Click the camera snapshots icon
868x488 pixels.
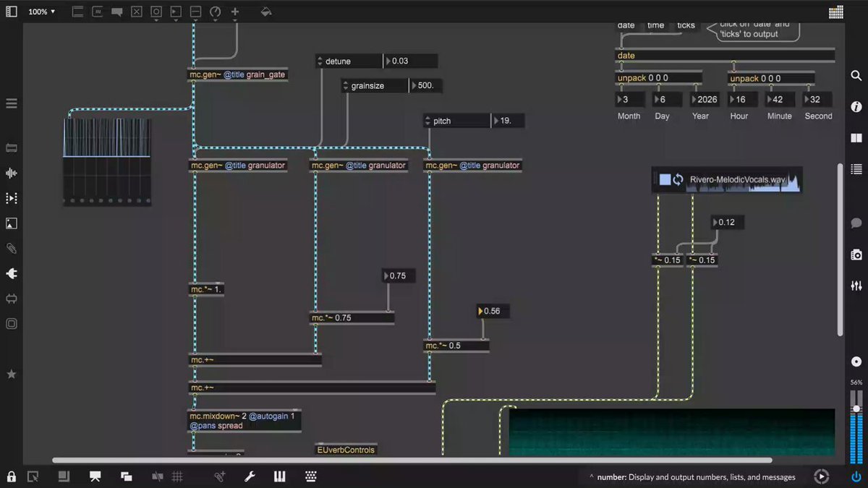point(856,254)
